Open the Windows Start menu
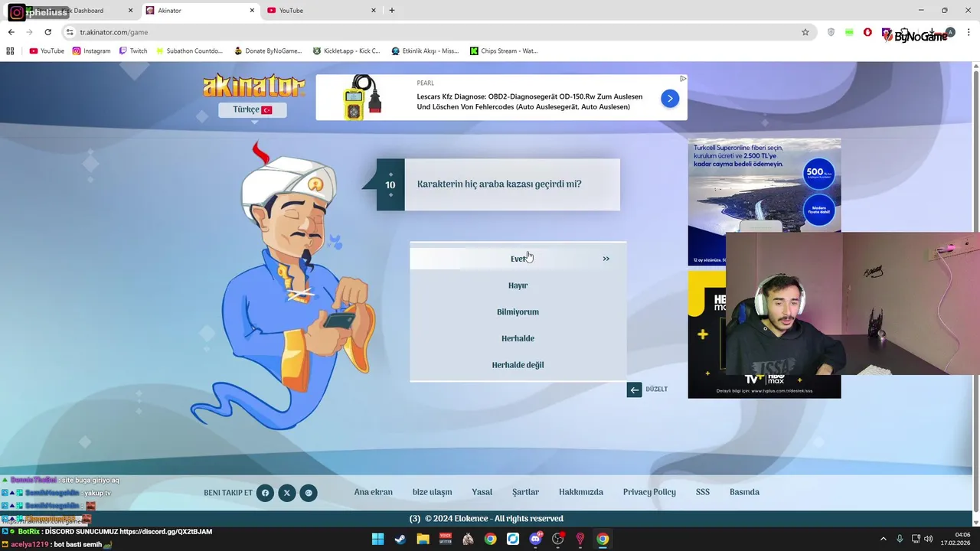Image resolution: width=980 pixels, height=551 pixels. 377,539
